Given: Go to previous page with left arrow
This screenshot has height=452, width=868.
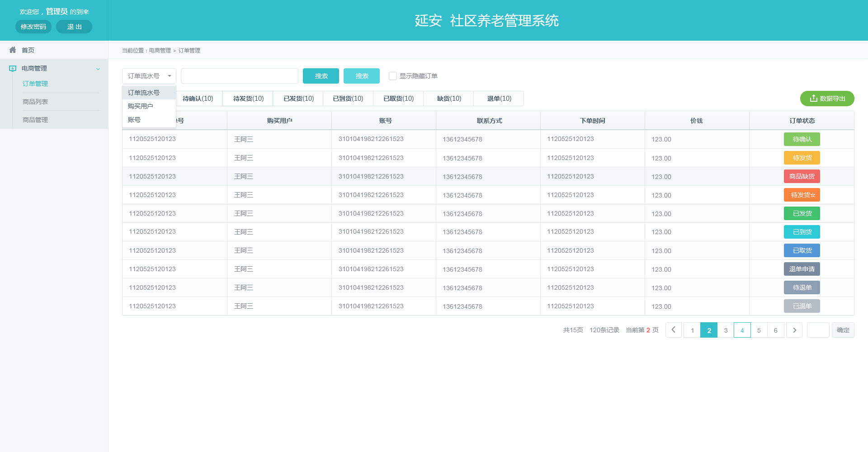Looking at the screenshot, I should [674, 330].
